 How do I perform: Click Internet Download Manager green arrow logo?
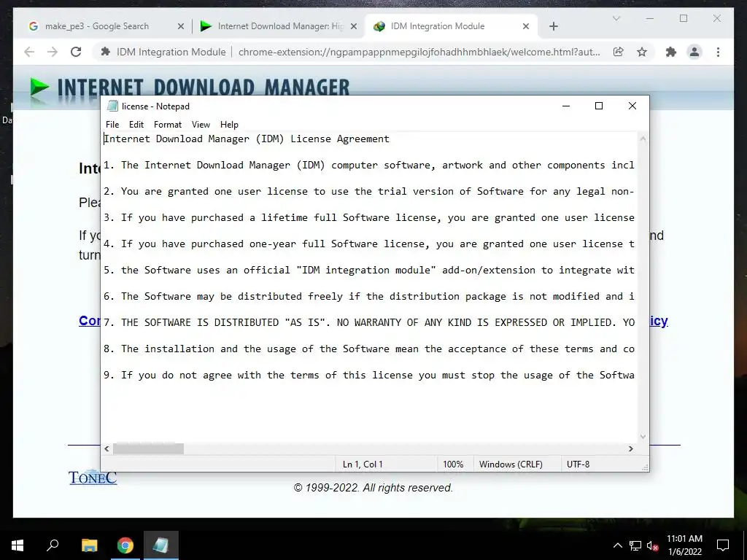[x=39, y=88]
